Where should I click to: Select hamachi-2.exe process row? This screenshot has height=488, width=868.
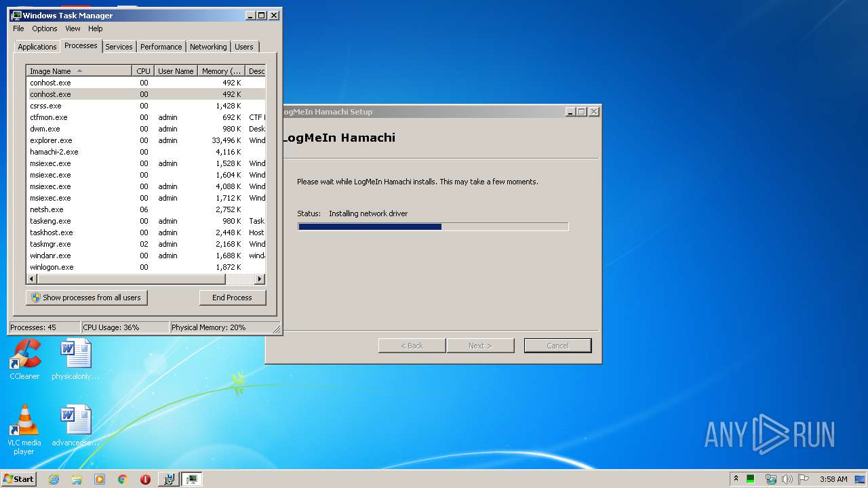coord(146,152)
